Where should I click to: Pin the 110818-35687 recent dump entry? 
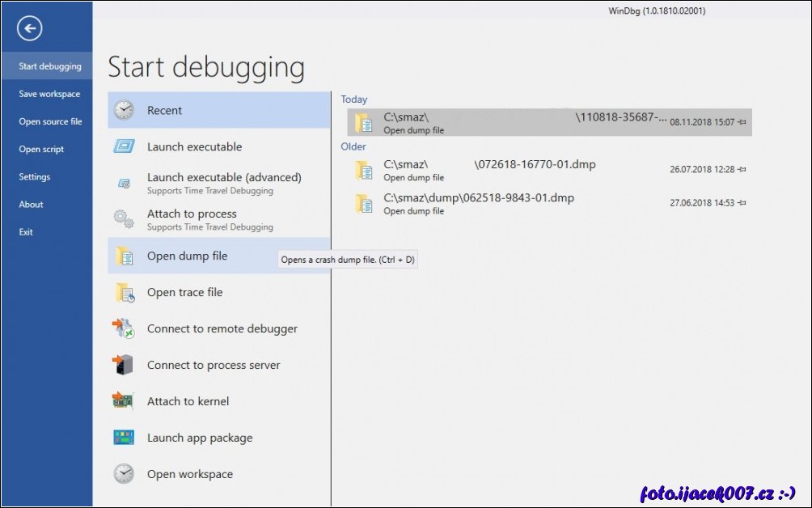[x=742, y=122]
